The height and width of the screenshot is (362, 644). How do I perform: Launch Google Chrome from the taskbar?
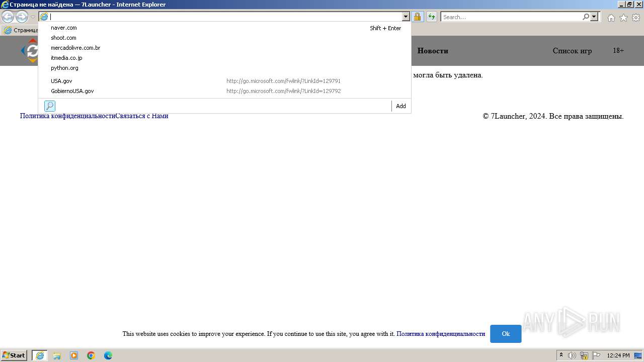click(x=91, y=355)
